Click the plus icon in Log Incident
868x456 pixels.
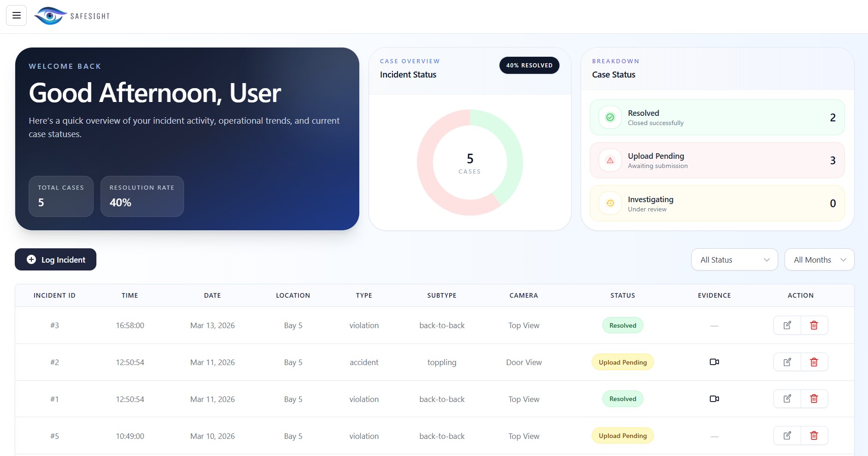(x=31, y=259)
